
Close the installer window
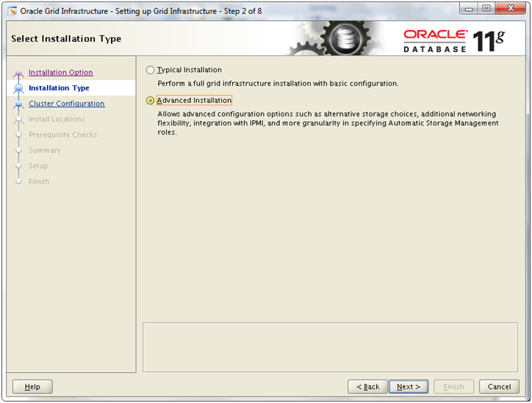[510, 9]
